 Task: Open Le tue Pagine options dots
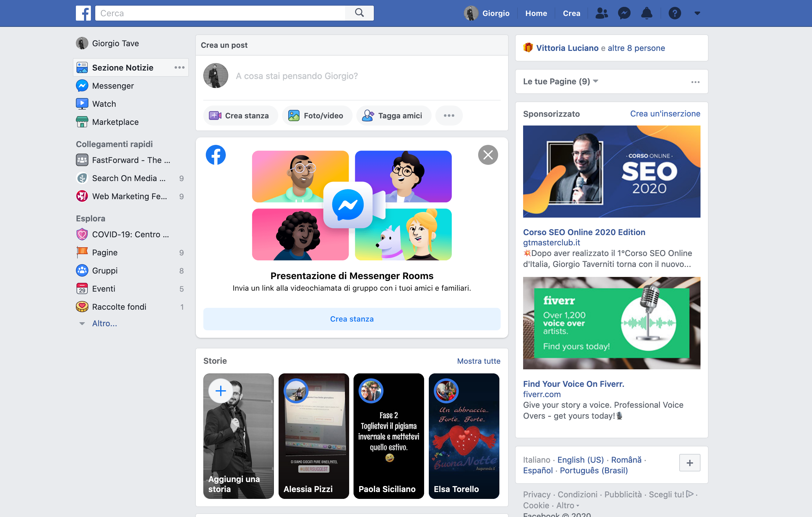[x=695, y=82]
